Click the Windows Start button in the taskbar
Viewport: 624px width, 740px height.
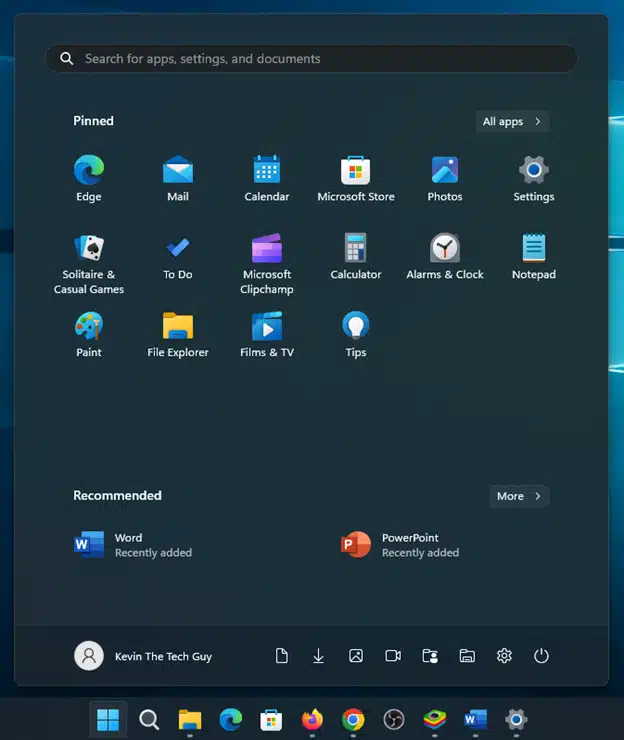click(108, 720)
